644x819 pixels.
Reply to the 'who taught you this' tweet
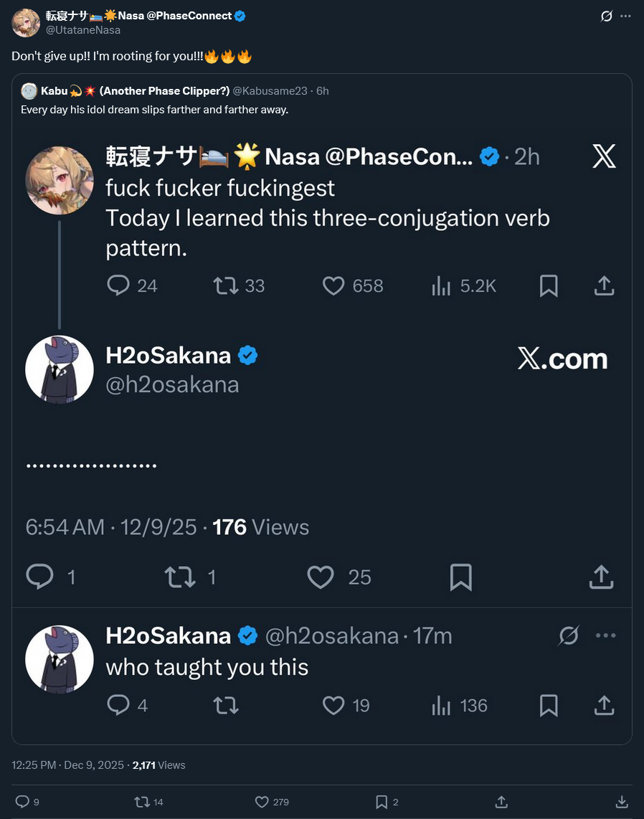pyautogui.click(x=118, y=706)
